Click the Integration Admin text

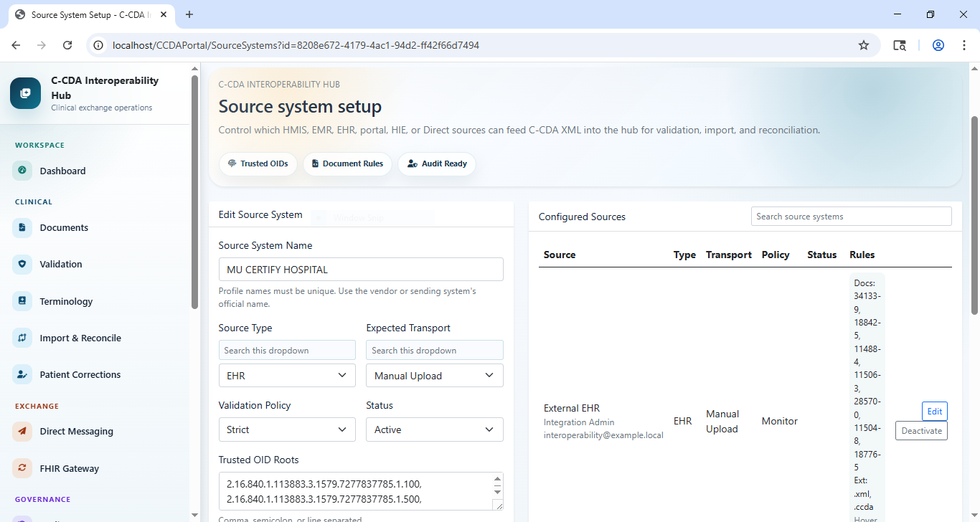(x=579, y=422)
